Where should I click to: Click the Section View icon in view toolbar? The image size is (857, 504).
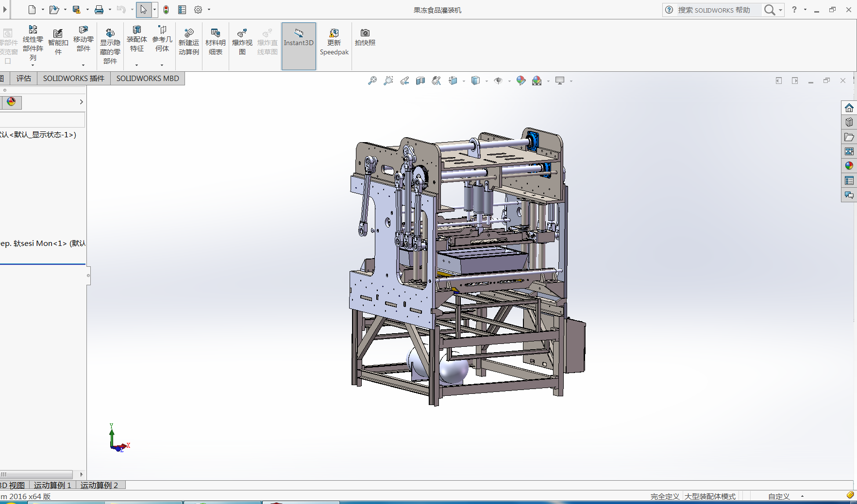tap(420, 81)
